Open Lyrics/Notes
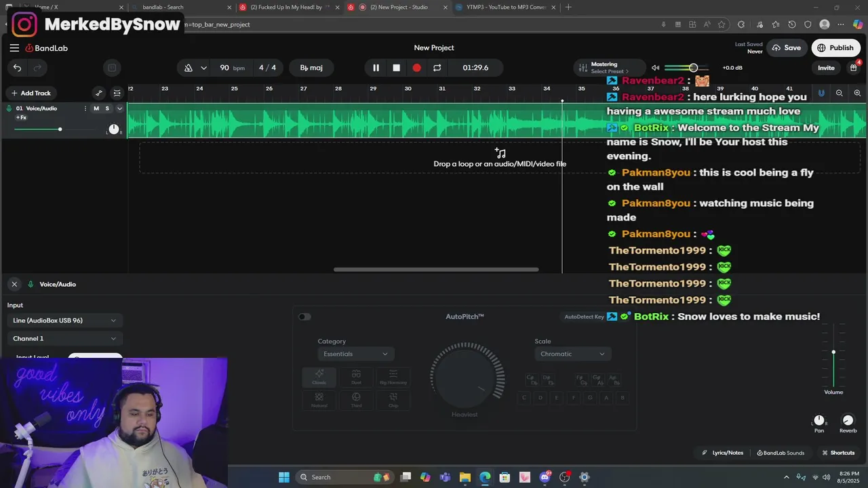 coord(722,453)
